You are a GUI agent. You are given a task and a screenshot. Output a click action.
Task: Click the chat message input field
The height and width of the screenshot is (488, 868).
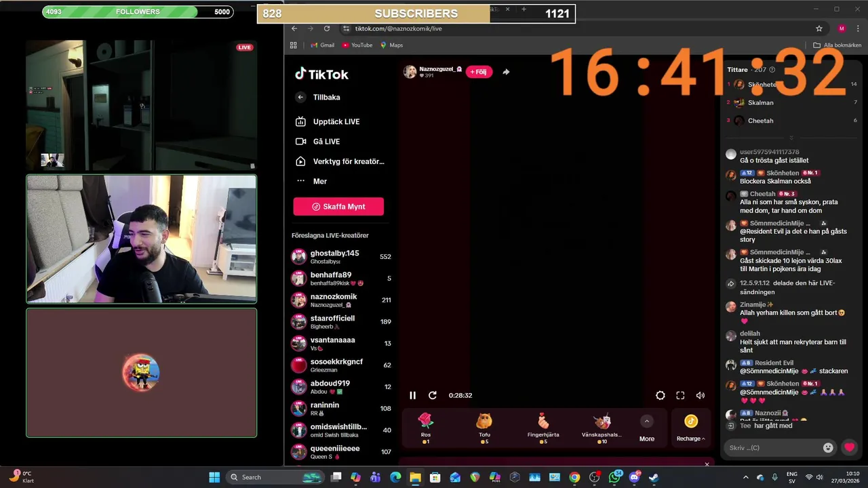pyautogui.click(x=773, y=447)
